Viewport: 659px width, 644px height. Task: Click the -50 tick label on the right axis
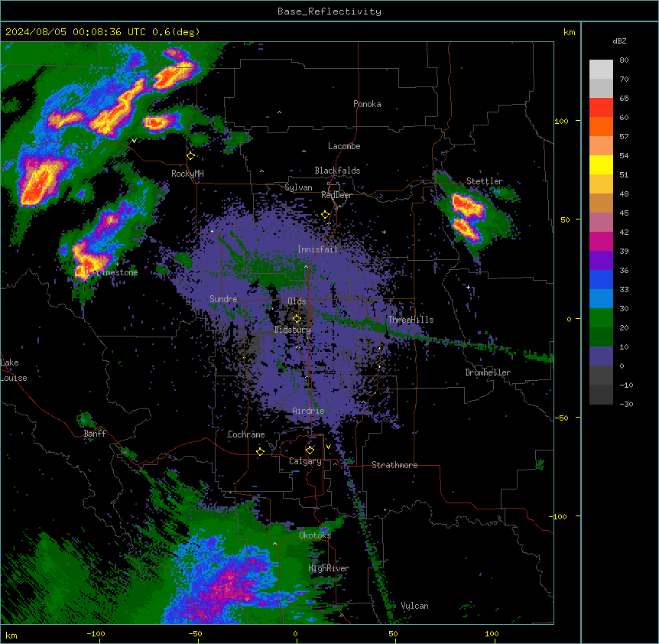pyautogui.click(x=560, y=418)
